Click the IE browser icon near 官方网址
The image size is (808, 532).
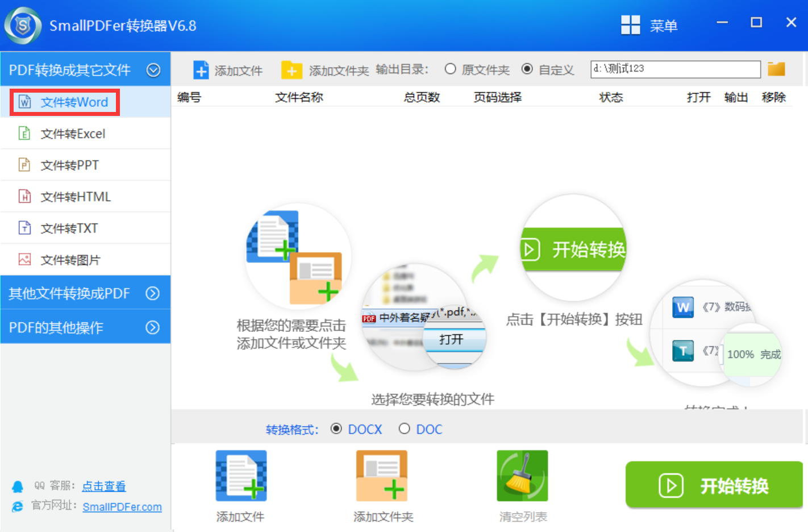[x=18, y=506]
